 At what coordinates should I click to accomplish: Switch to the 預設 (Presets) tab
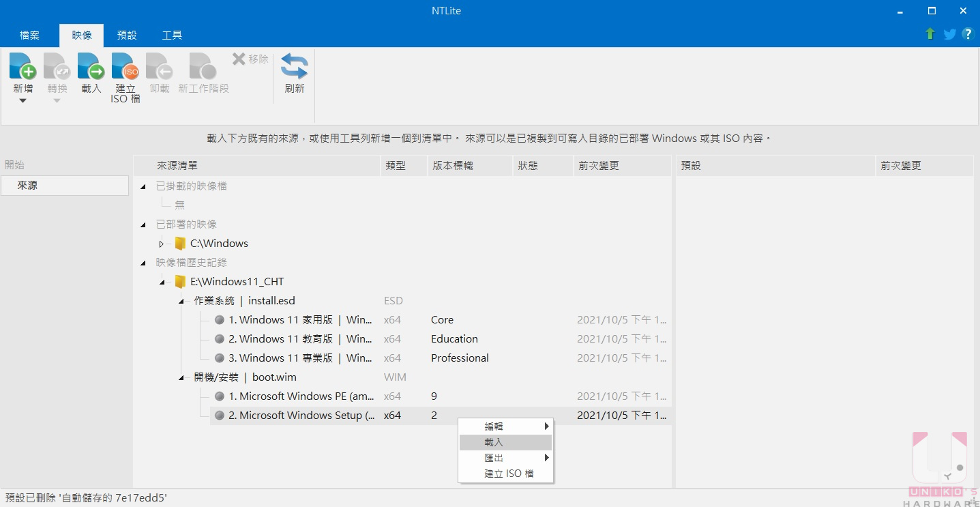[127, 35]
